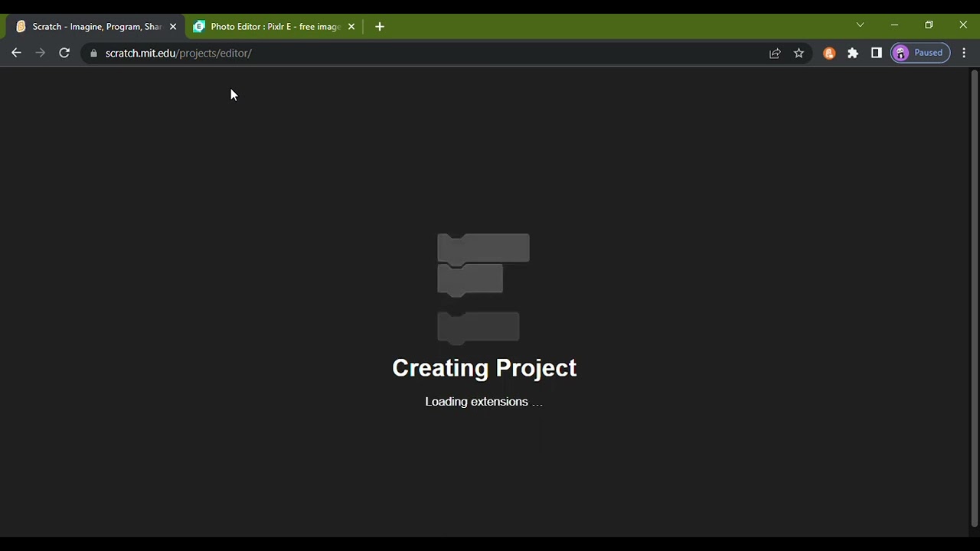Click the page vertical scrollbar

click(974, 300)
